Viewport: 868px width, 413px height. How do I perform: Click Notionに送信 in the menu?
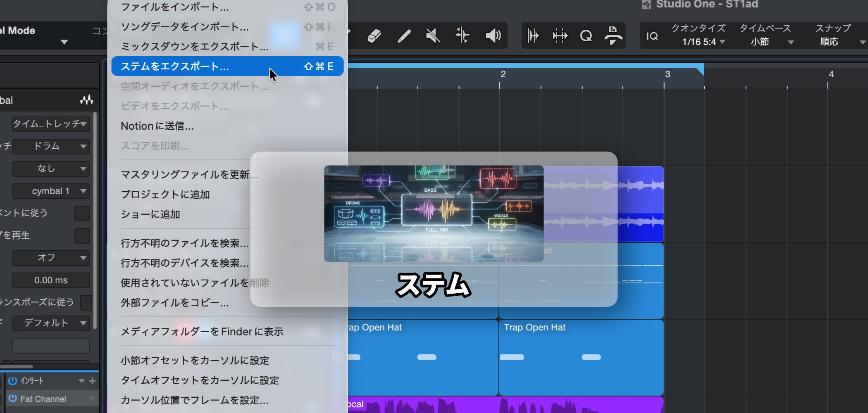click(157, 126)
